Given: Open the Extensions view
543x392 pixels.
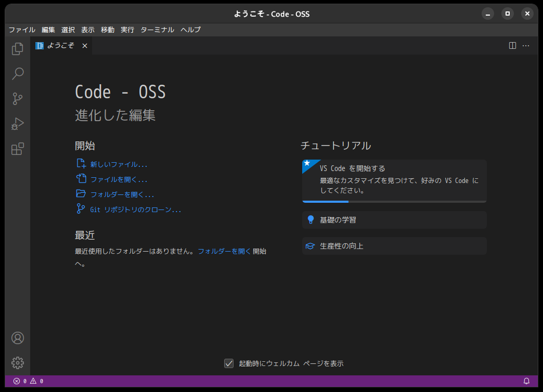Looking at the screenshot, I should [x=17, y=149].
